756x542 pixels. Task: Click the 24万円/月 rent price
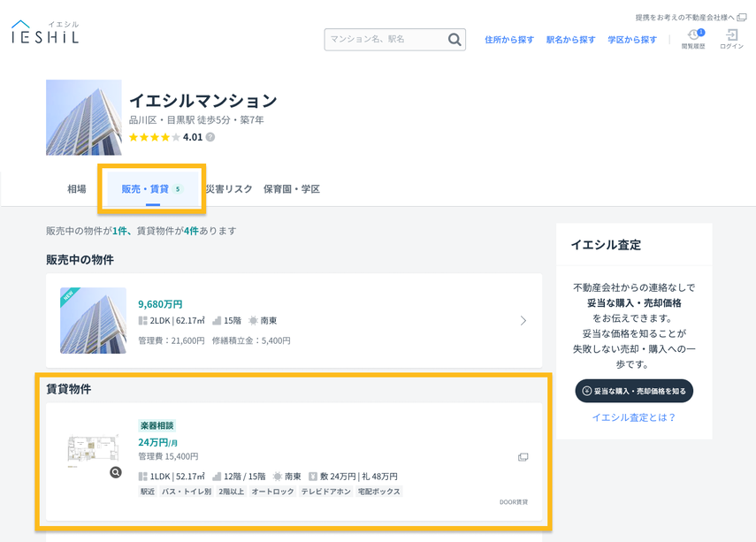pyautogui.click(x=157, y=443)
